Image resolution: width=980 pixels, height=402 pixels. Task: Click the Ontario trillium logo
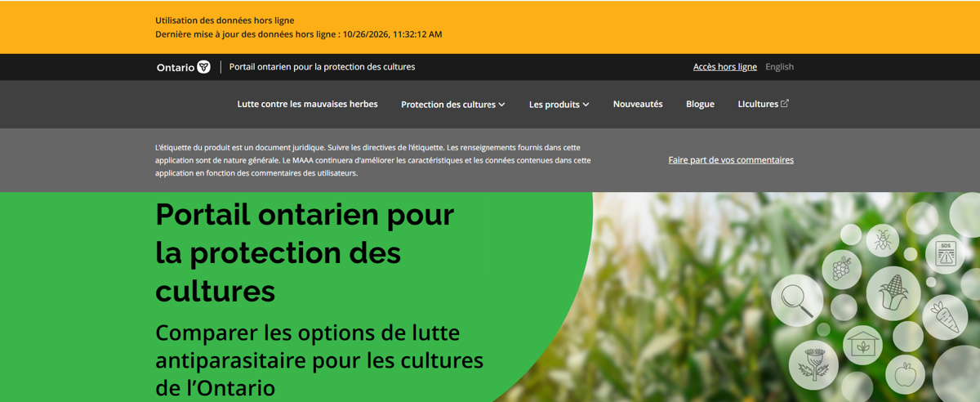[x=184, y=67]
